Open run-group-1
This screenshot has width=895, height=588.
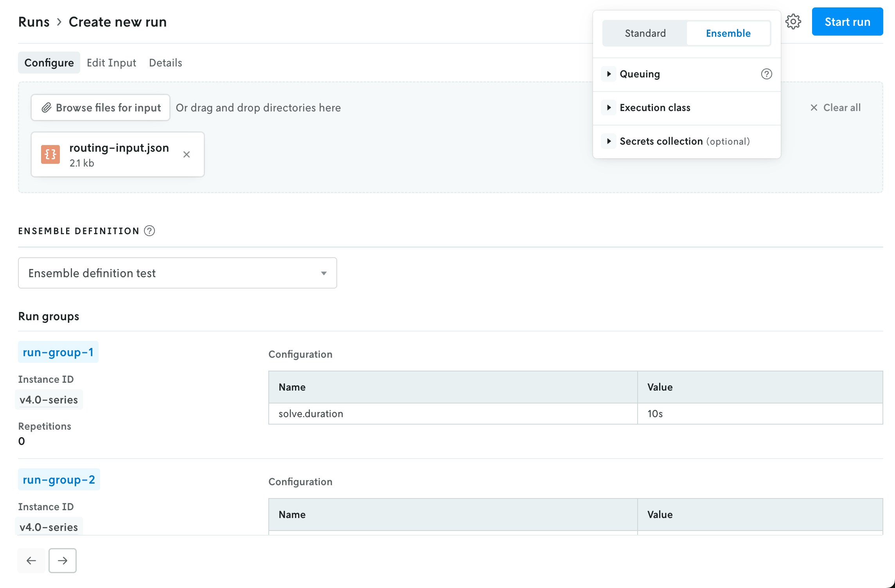tap(58, 352)
